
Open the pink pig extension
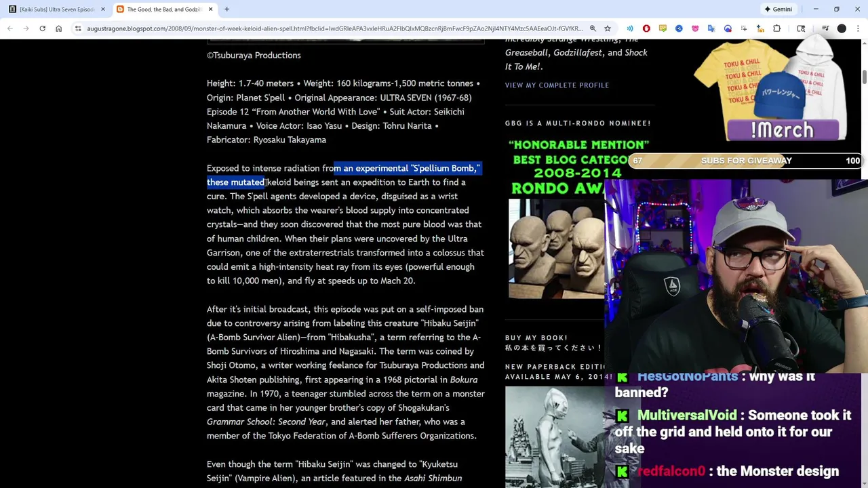pos(695,28)
